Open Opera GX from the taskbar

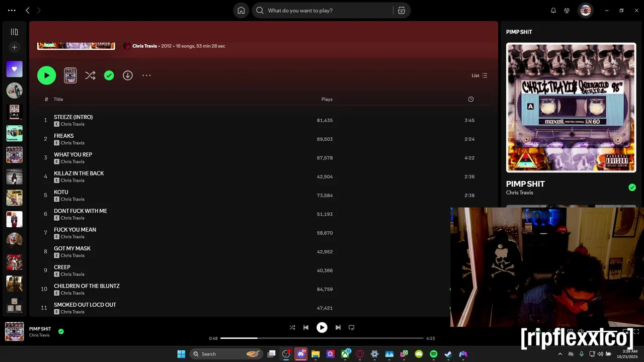click(x=360, y=354)
